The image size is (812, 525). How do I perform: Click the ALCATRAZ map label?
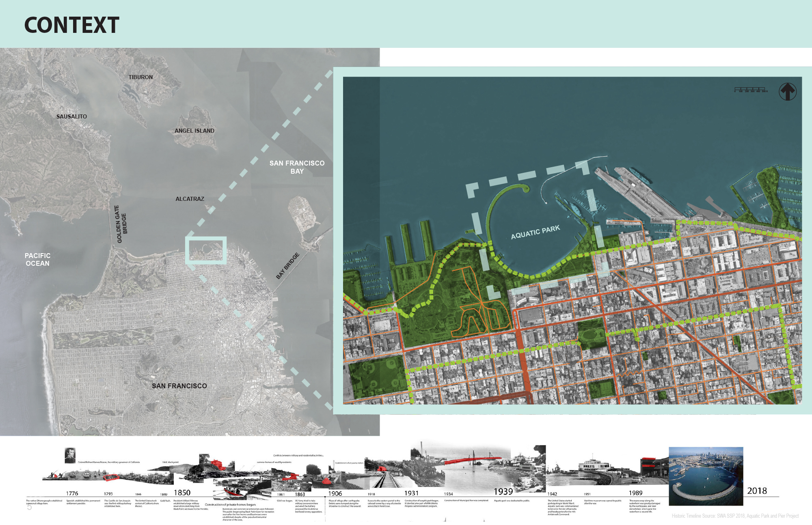click(x=190, y=199)
